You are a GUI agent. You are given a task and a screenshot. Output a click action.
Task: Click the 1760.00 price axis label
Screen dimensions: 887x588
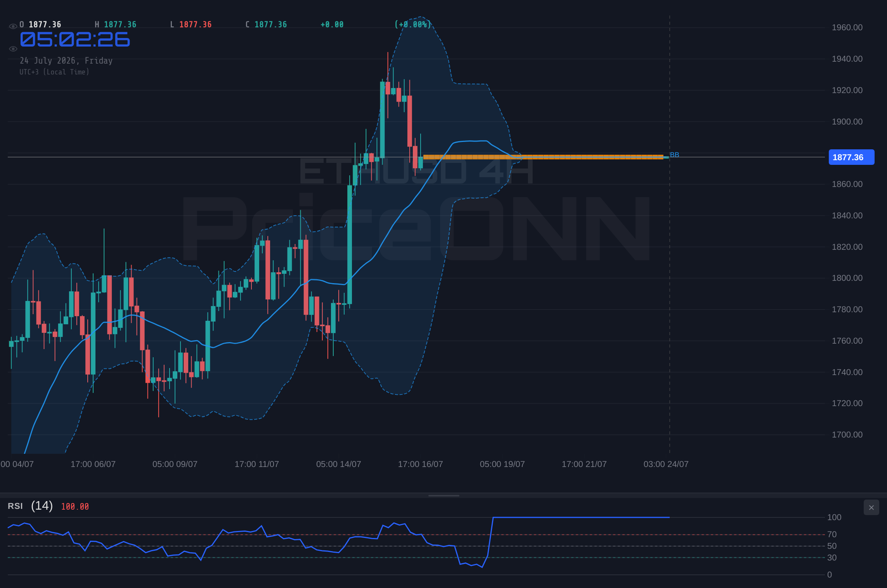click(x=847, y=341)
